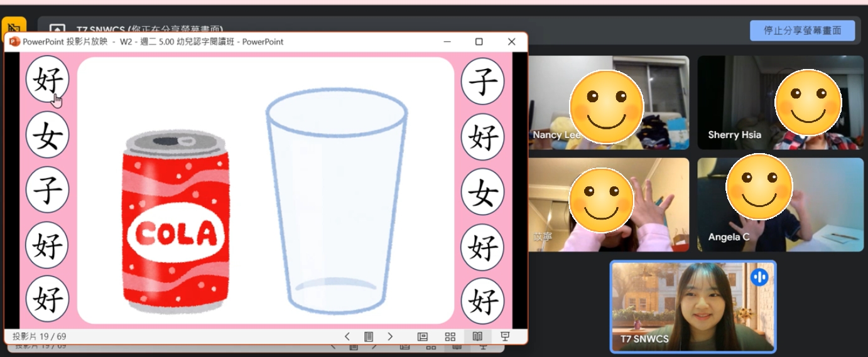This screenshot has height=357, width=868.
Task: Click 子 circle at top of right column
Action: [x=482, y=81]
